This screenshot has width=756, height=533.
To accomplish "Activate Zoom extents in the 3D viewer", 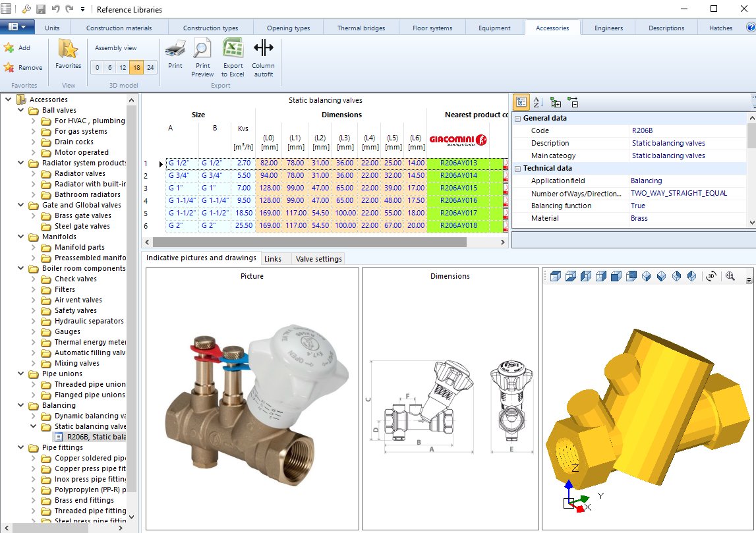I will coord(730,275).
